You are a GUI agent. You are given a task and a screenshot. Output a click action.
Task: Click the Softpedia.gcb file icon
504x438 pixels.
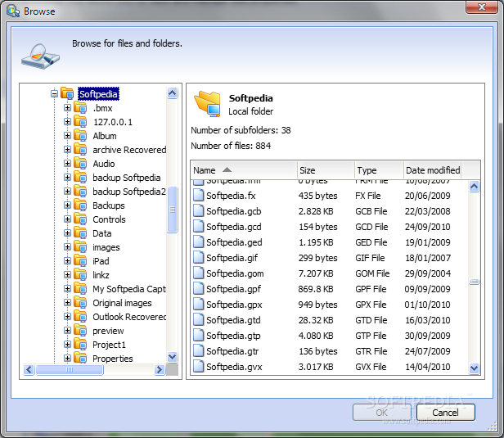199,211
